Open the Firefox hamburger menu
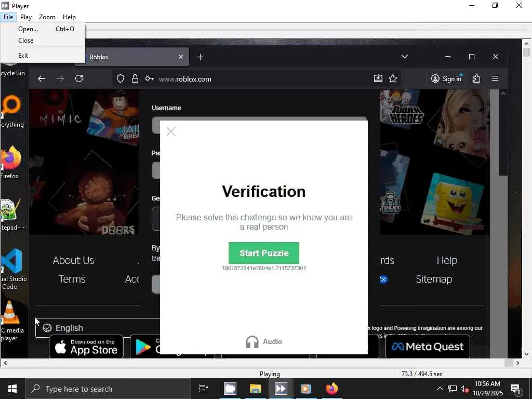 (x=495, y=79)
